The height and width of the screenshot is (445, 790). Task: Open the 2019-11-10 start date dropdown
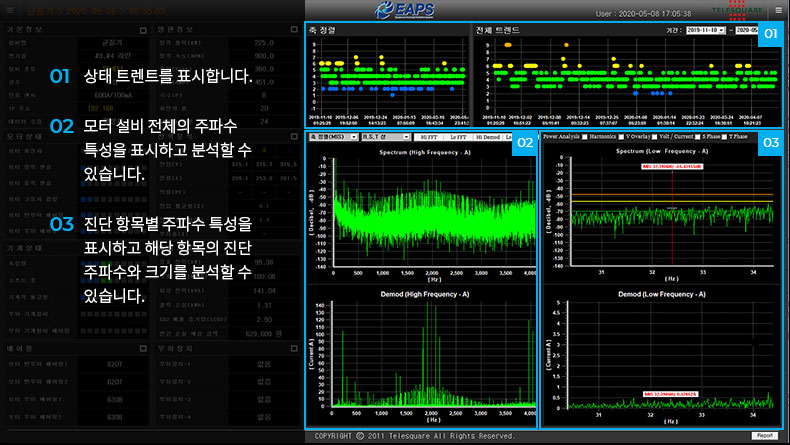tap(705, 30)
